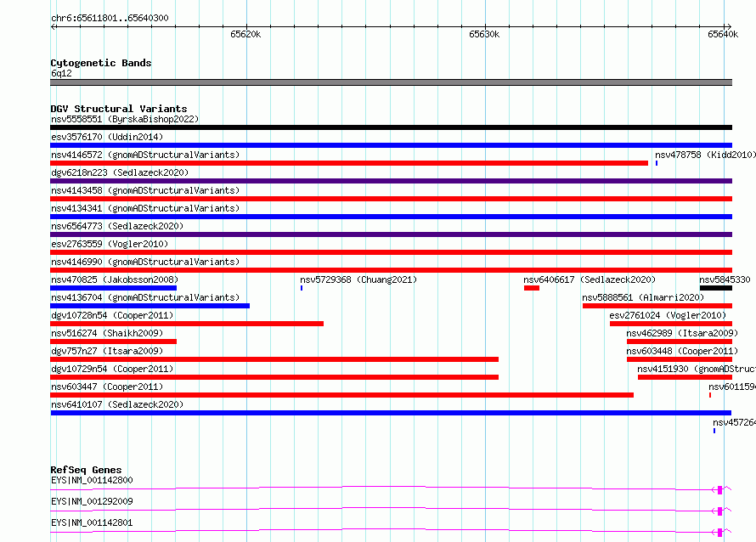
Task: Select nsv462989 (Itsara2009) label
Action: pos(682,333)
